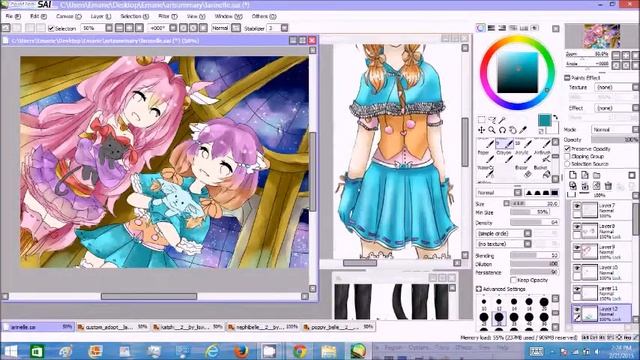Screen dimensions: 640x360
Task: Swap foreground and background colors
Action: point(556,118)
